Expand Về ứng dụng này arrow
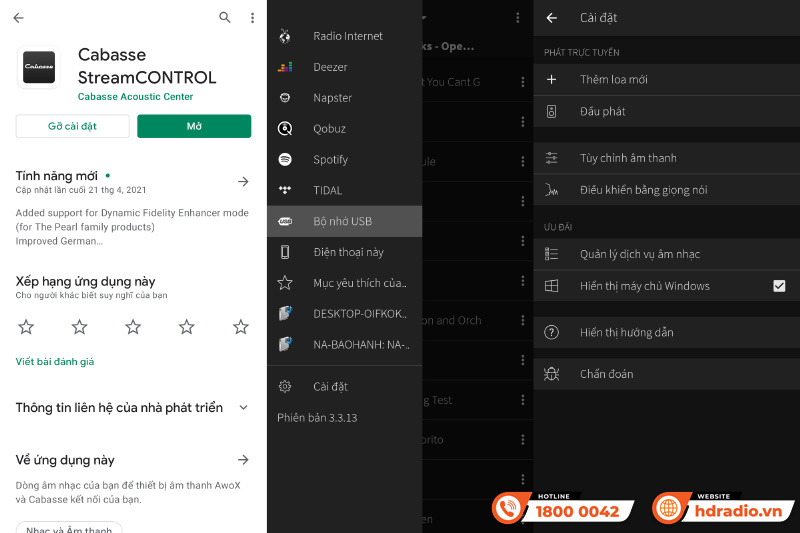Screen dimensions: 800x533 (x=243, y=460)
